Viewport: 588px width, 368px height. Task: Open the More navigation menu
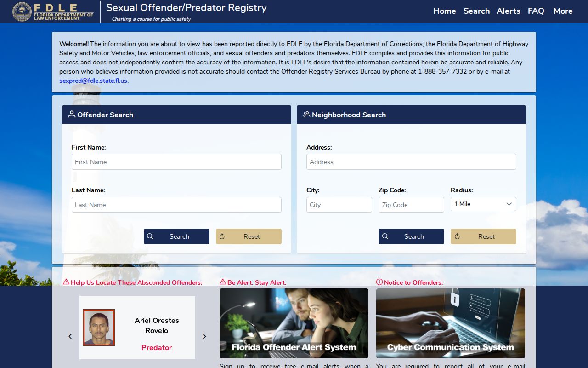pos(563,11)
